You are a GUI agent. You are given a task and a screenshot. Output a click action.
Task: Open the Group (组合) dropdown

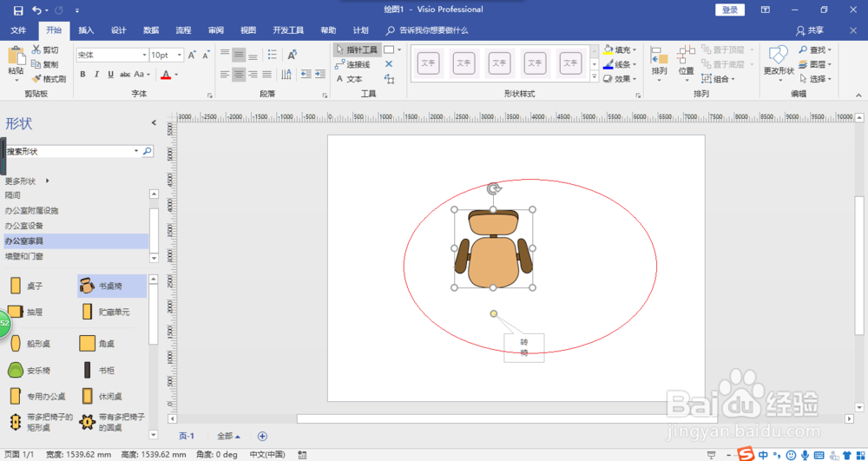[x=719, y=79]
